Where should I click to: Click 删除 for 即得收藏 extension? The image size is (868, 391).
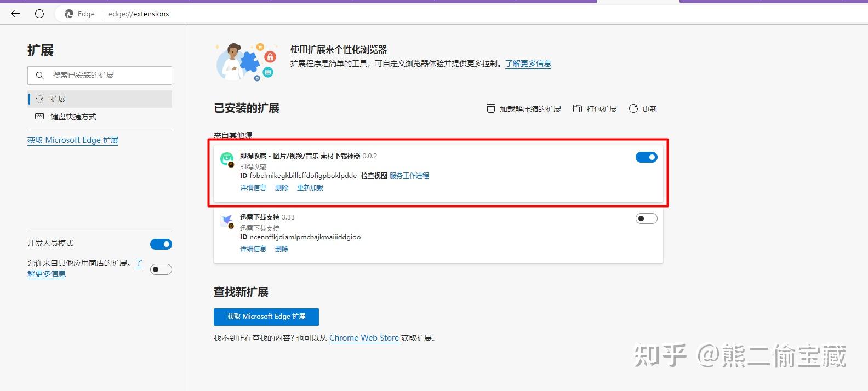(x=282, y=188)
